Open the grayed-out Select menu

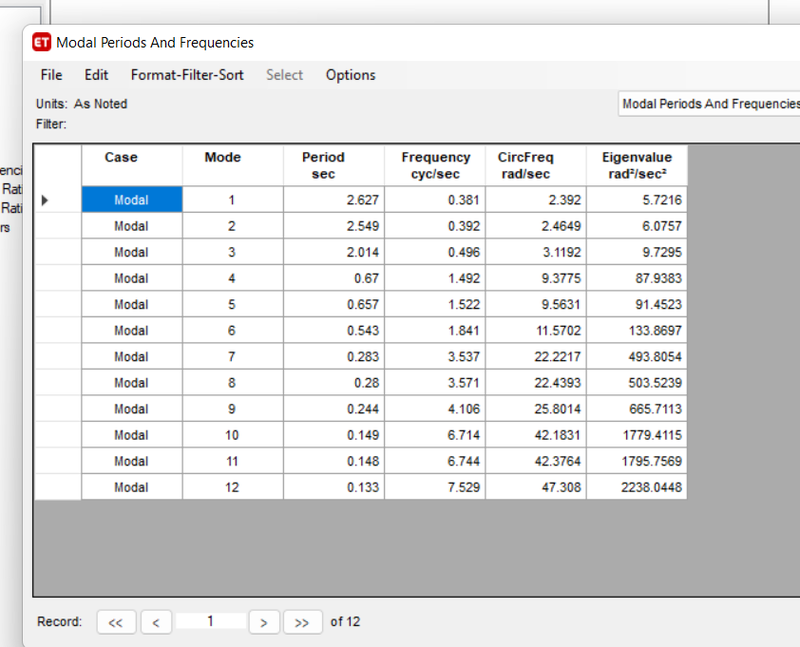click(x=284, y=75)
